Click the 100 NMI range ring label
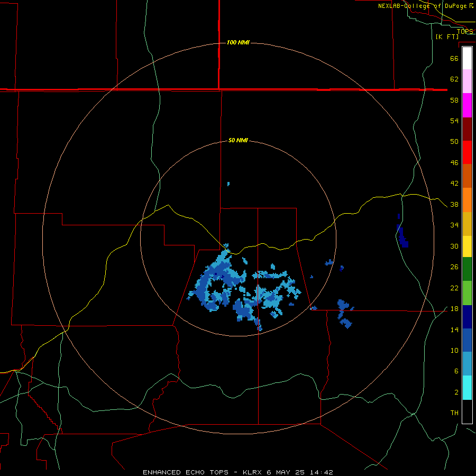Screen dimensions: 476x476 point(238,42)
